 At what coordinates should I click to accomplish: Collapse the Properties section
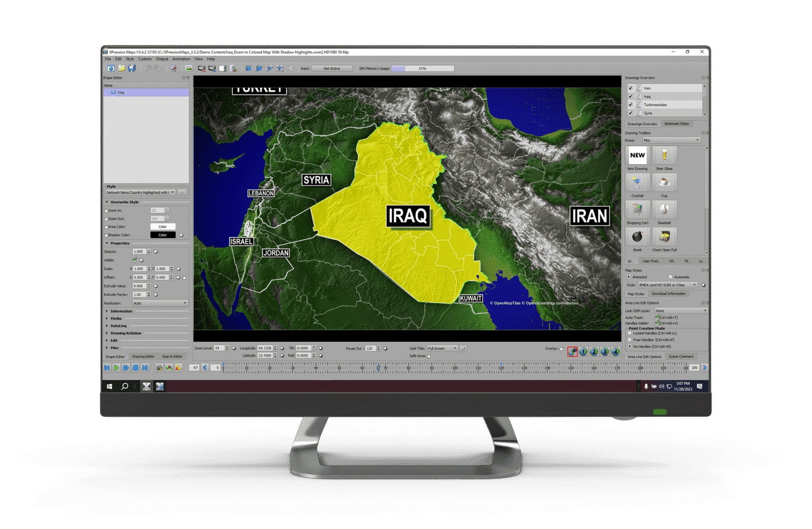(x=107, y=243)
